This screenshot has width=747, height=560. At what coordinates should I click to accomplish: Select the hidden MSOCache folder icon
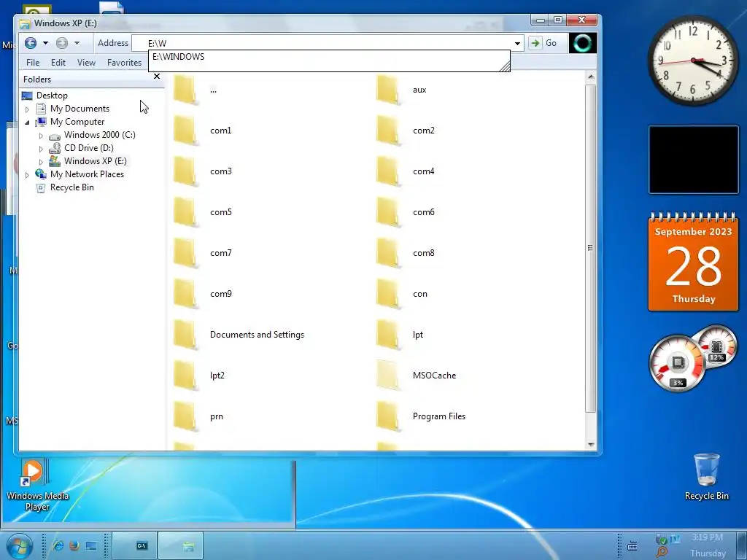click(x=388, y=376)
